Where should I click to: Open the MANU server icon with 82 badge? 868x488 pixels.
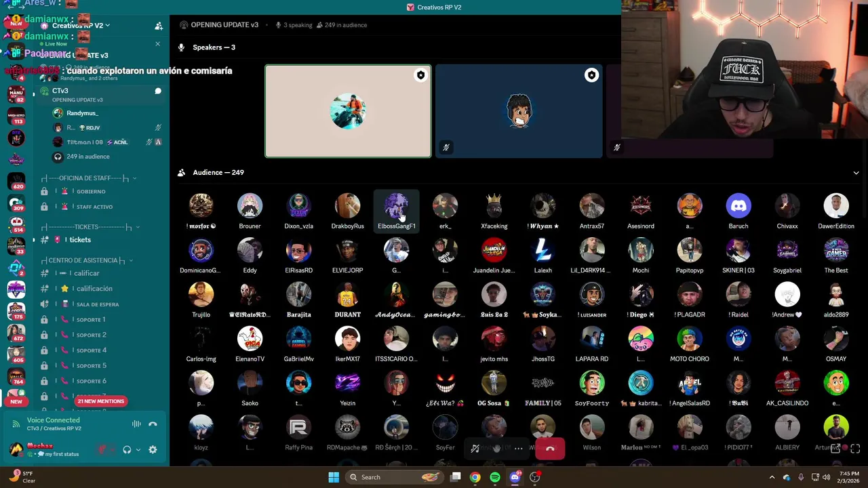(16, 95)
